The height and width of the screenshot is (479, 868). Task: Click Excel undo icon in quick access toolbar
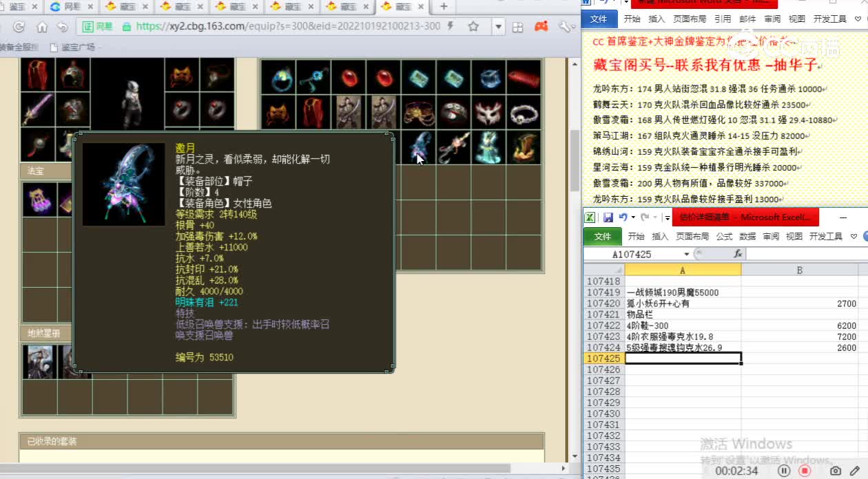(623, 217)
